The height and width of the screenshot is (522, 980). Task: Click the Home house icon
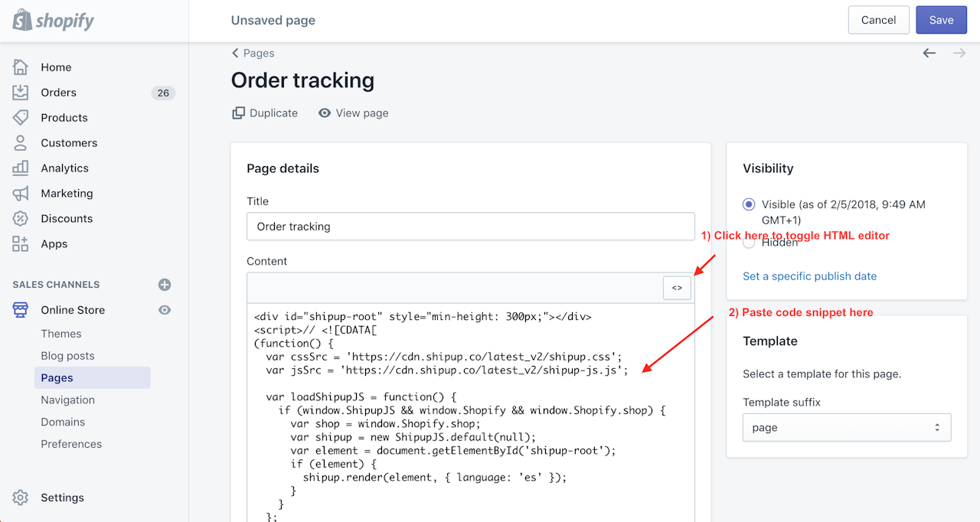pos(21,67)
